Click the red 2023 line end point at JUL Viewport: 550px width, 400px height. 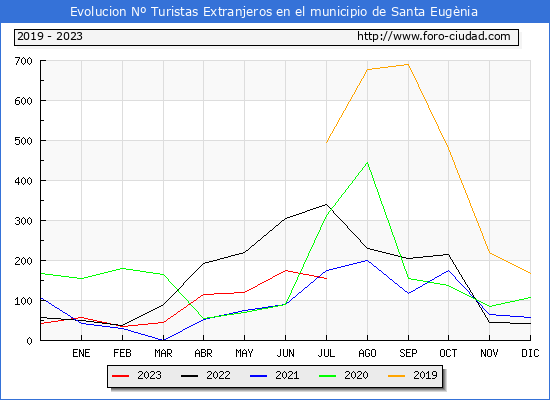pyautogui.click(x=326, y=279)
